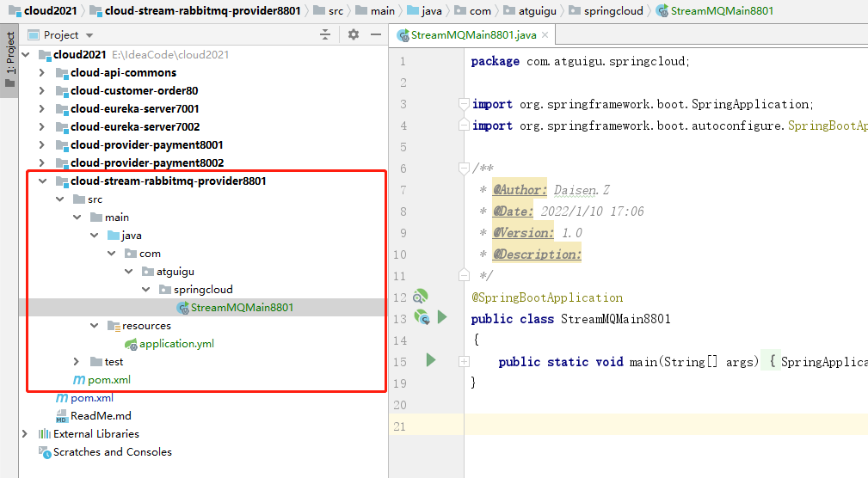The image size is (868, 478).
Task: Select the Maven icon of the root pom.xml
Action: [x=62, y=398]
